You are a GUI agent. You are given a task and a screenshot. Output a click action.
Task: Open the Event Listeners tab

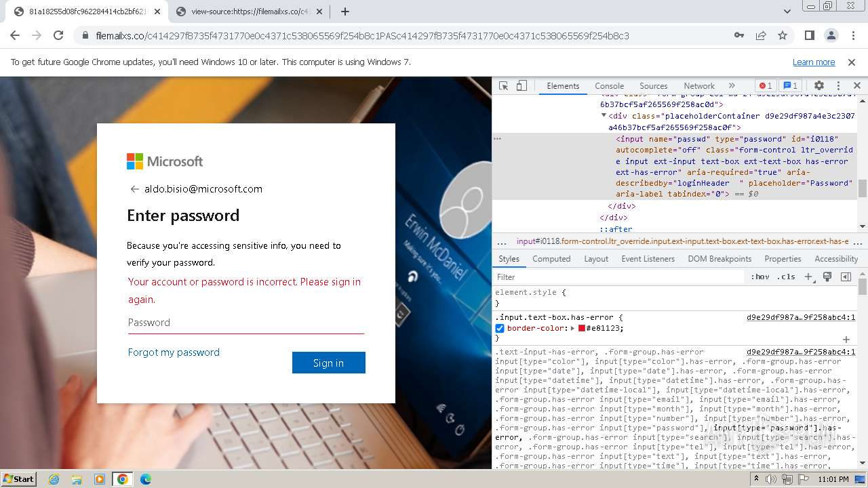point(648,259)
